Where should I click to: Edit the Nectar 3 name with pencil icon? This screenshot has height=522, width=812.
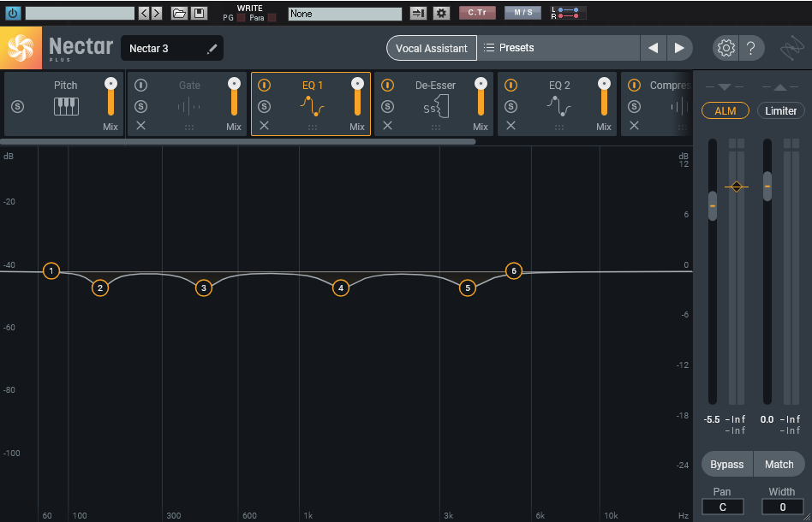[x=212, y=49]
